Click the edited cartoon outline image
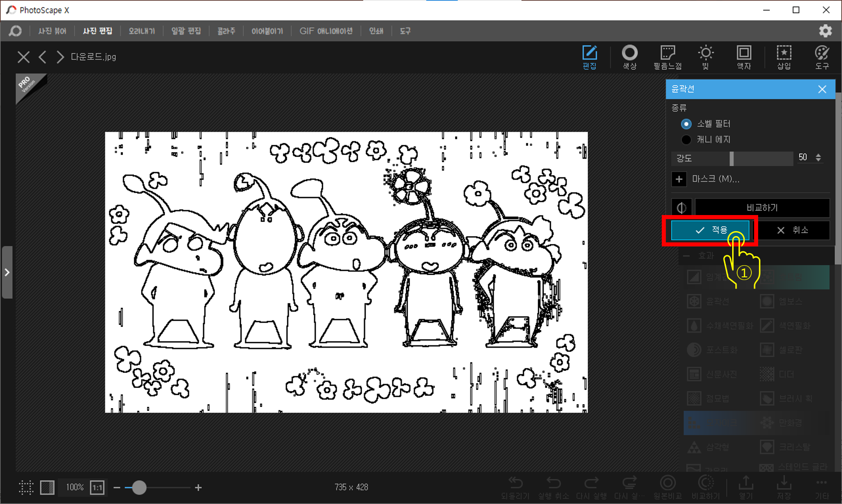The height and width of the screenshot is (504, 842). pos(346,272)
